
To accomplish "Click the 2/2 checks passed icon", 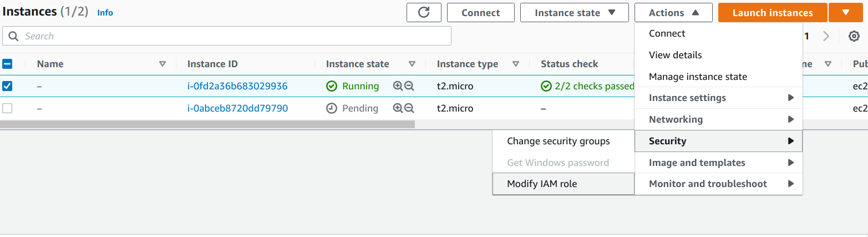I will [x=546, y=86].
